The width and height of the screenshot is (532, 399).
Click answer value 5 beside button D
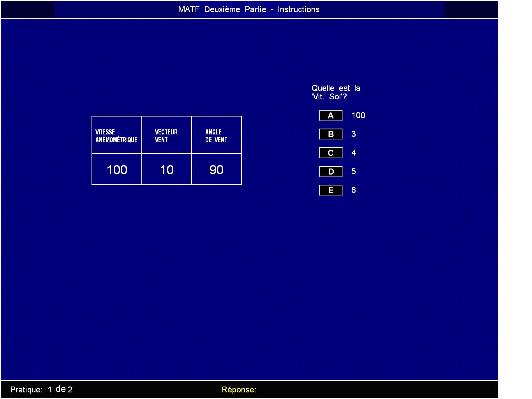point(353,171)
